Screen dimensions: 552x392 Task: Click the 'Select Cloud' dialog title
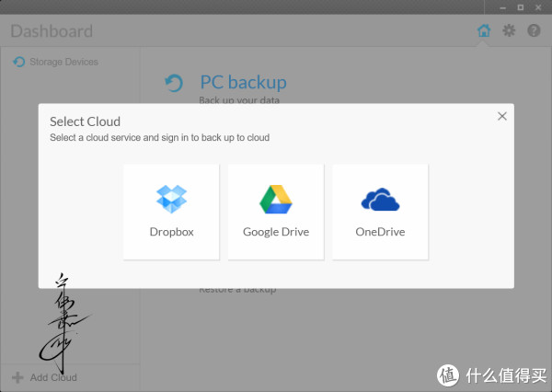click(x=85, y=121)
